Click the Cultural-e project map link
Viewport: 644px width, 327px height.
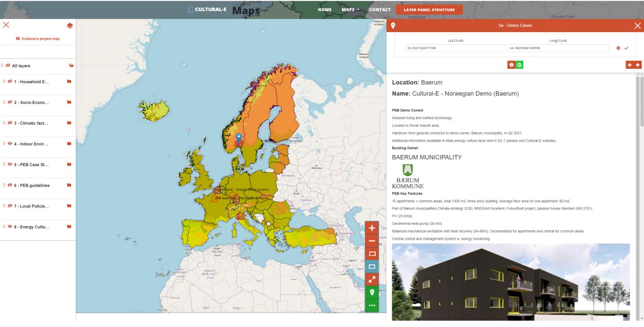click(x=38, y=39)
